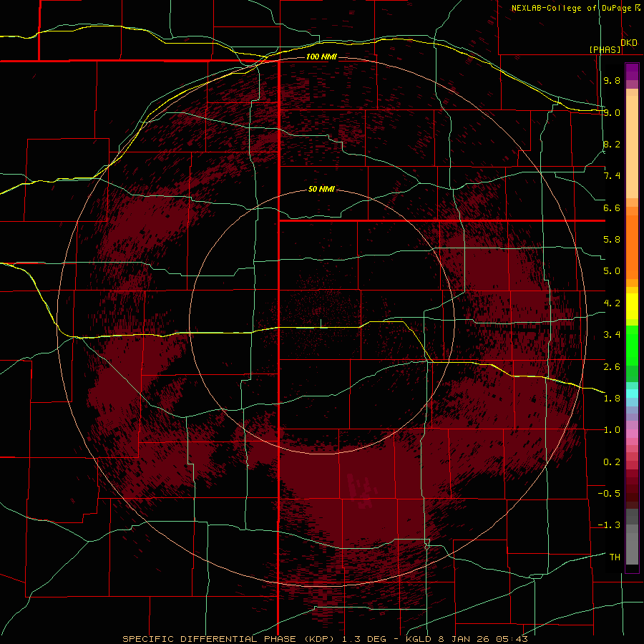Click the 1.0 scale value
The height and width of the screenshot is (644, 644).
(612, 430)
